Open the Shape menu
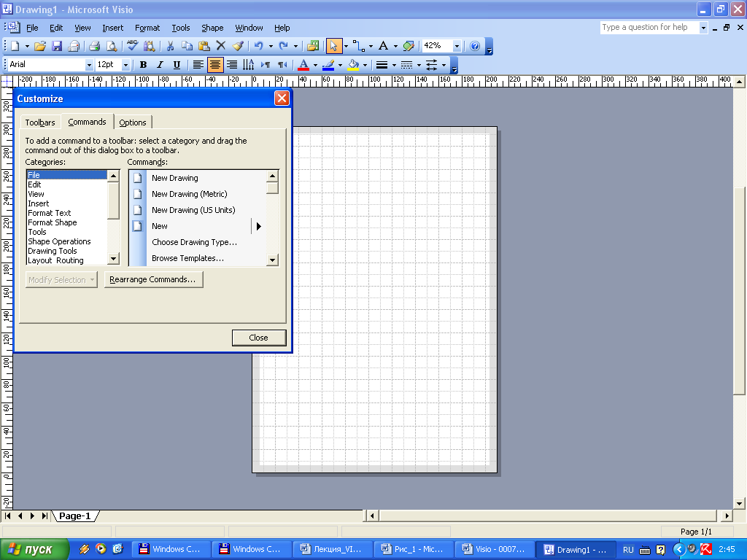Screen dimensions: 747x560 (x=212, y=28)
